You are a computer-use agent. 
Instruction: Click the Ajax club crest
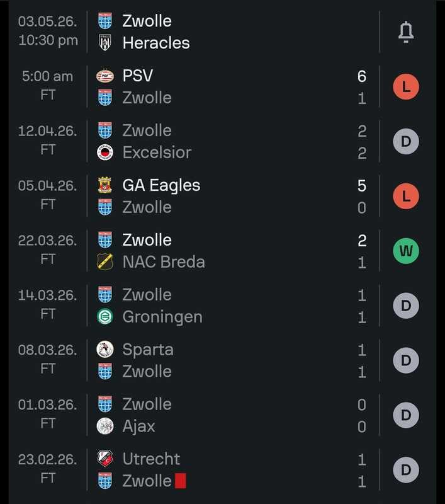point(104,427)
